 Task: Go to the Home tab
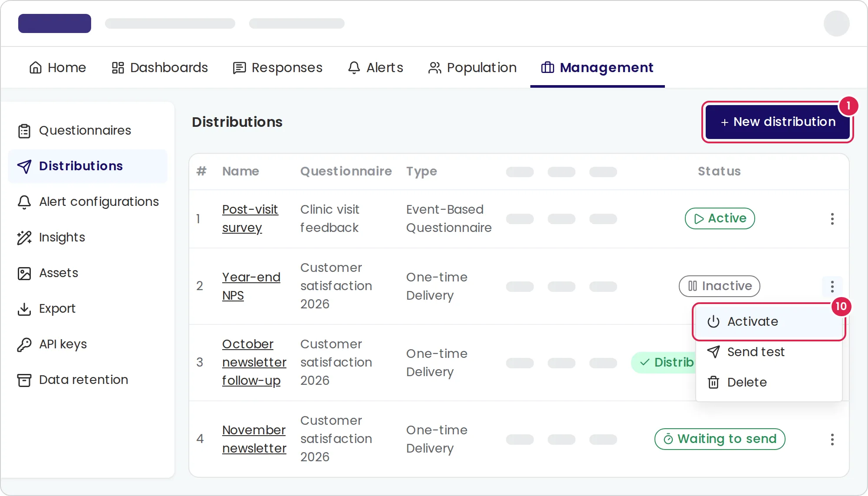point(57,68)
